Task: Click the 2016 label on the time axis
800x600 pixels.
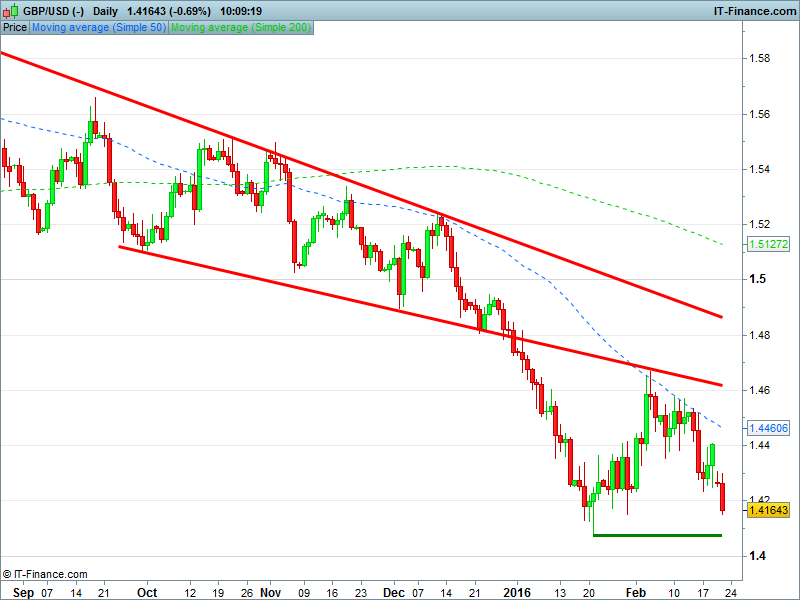Action: tap(518, 591)
